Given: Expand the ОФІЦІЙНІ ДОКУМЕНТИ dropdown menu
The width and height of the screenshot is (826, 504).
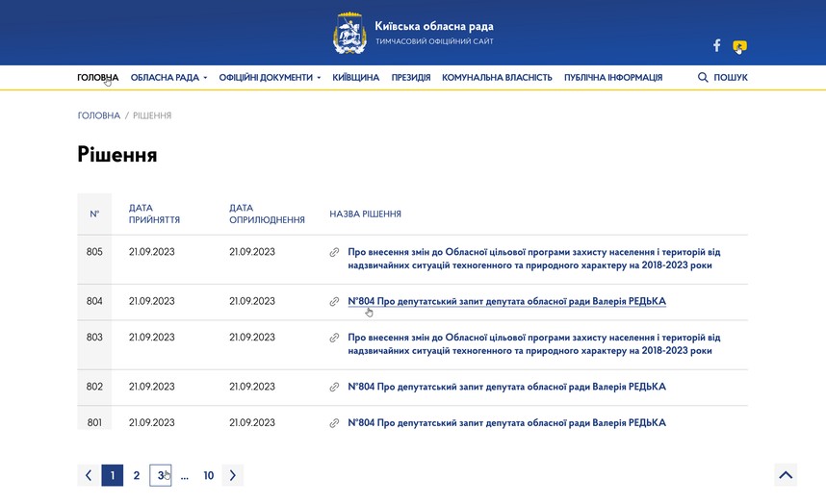Looking at the screenshot, I should pos(270,77).
